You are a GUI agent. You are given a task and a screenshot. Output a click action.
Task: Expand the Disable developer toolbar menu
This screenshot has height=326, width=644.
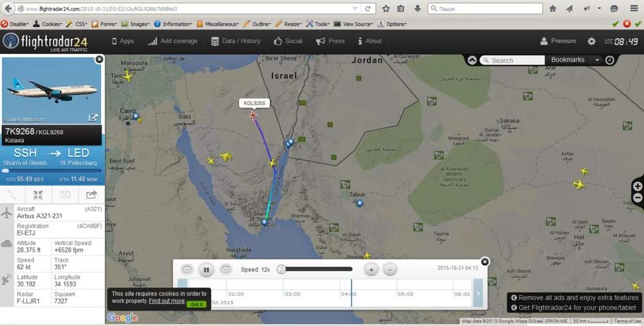tap(15, 24)
